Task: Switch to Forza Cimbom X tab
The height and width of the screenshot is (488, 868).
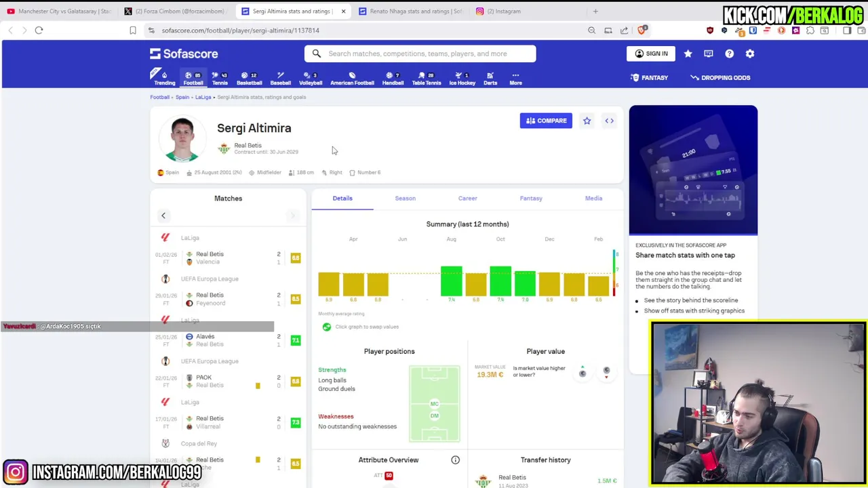Action: click(x=174, y=11)
